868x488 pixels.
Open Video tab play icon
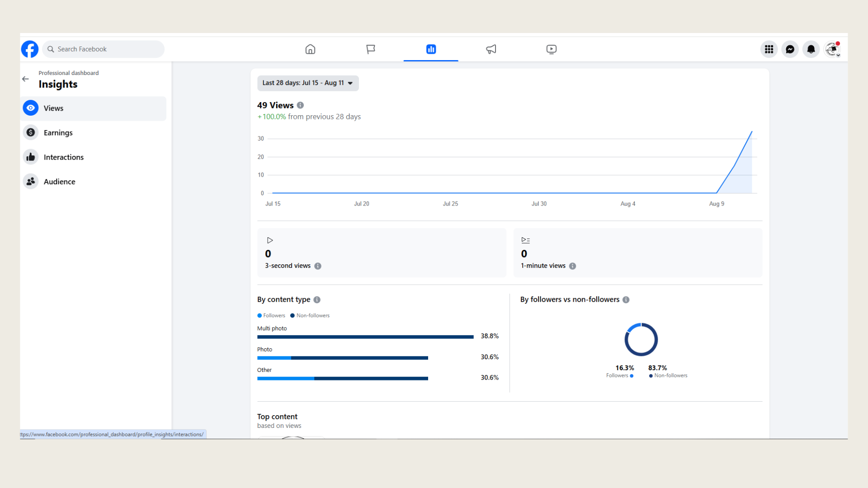pos(551,49)
